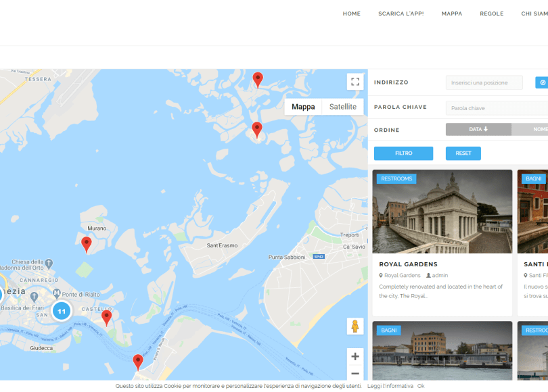
Task: Click the address position input field
Action: click(x=484, y=82)
